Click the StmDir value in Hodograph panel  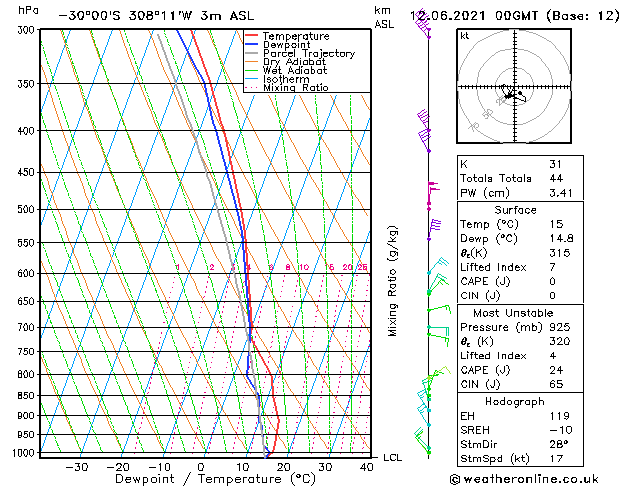tap(559, 444)
